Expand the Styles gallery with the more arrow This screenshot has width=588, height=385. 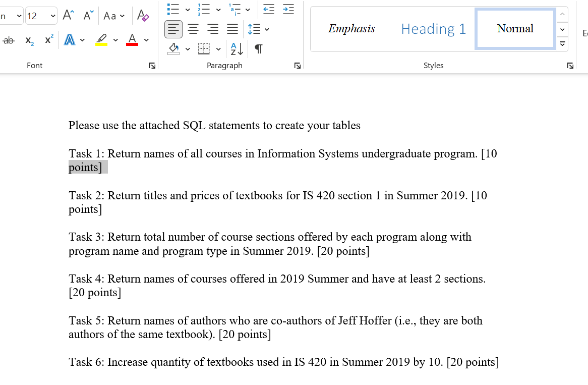point(562,44)
